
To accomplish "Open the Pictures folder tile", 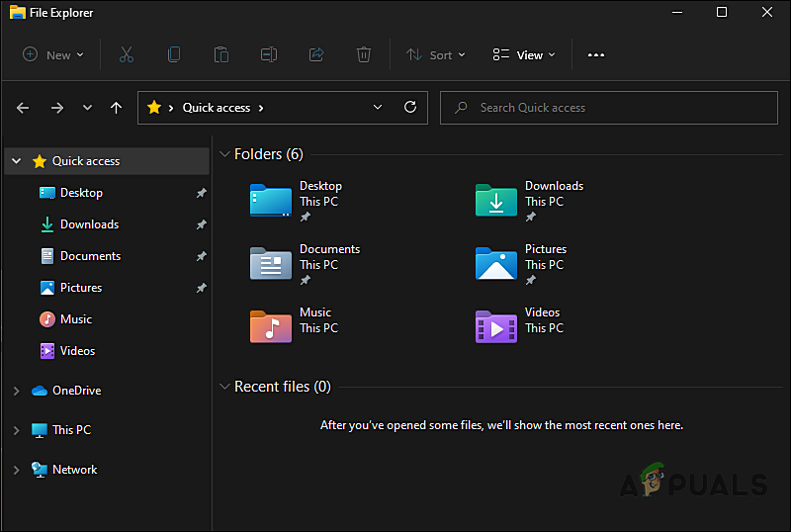I will tap(521, 264).
